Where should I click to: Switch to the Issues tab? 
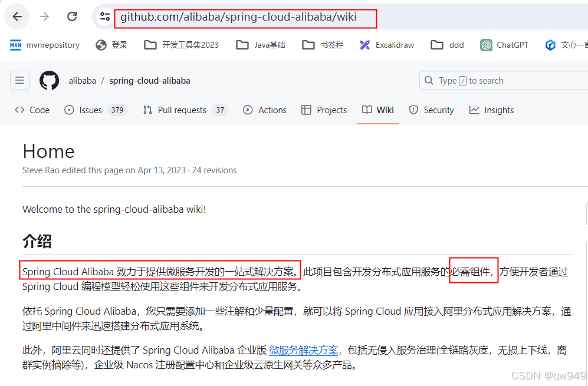click(96, 110)
